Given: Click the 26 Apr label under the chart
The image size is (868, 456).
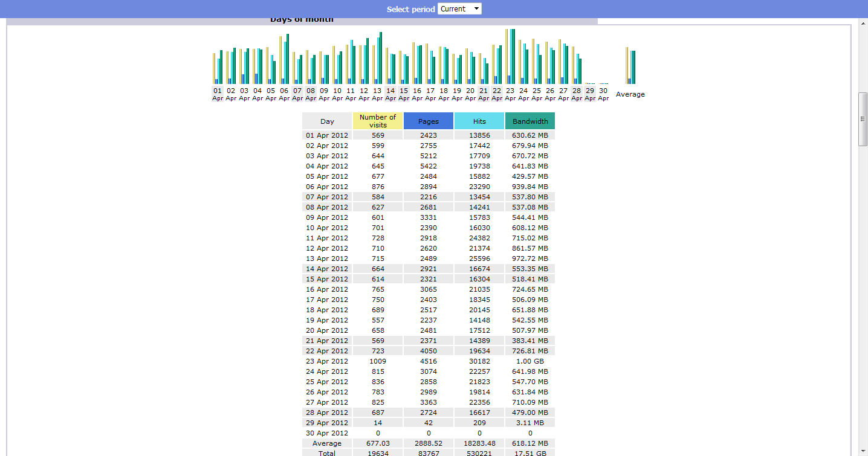Looking at the screenshot, I should pyautogui.click(x=550, y=94).
